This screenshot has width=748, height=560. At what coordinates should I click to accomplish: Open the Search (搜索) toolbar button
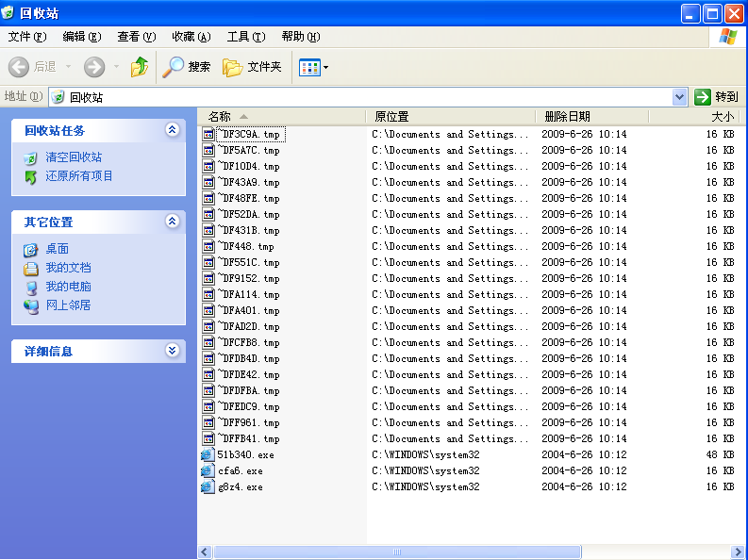pos(187,67)
